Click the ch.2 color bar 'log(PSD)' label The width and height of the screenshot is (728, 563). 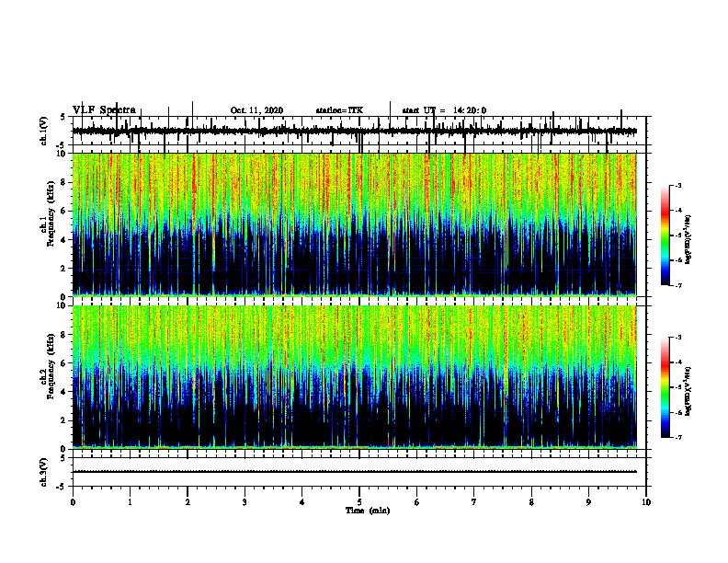coord(688,391)
